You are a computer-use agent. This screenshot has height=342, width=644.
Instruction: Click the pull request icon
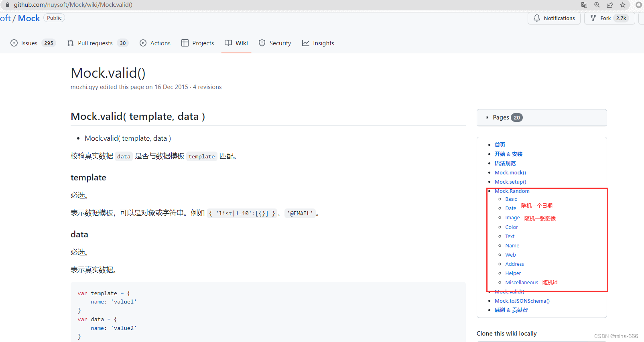(71, 43)
